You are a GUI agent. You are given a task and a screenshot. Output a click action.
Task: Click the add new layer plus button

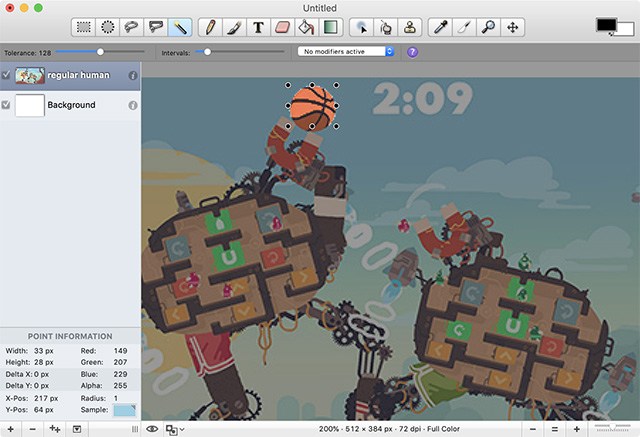tap(9, 428)
